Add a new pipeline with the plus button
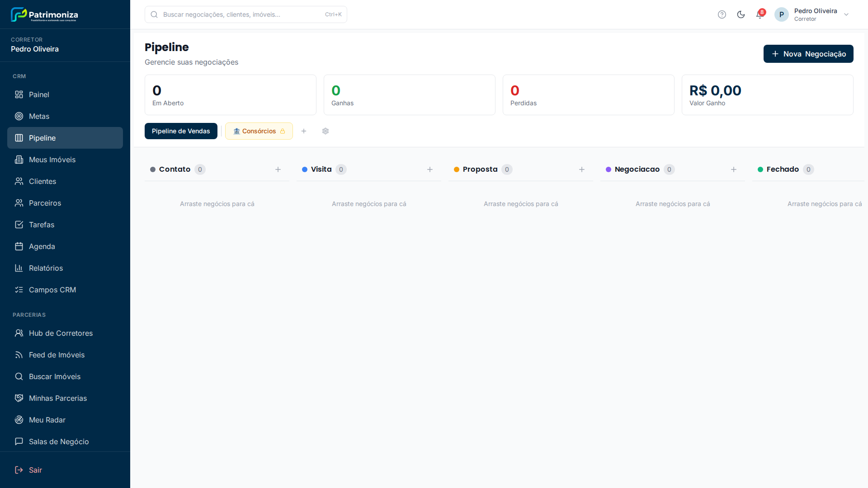 (303, 131)
